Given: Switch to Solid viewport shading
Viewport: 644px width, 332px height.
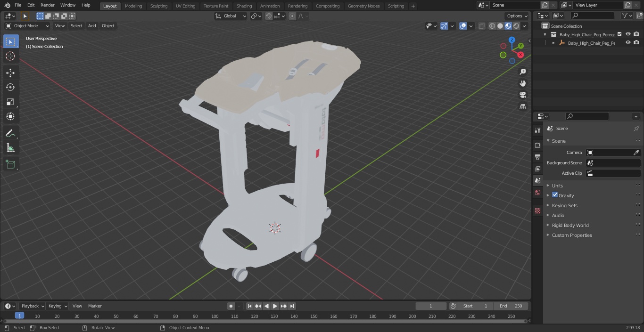Looking at the screenshot, I should (x=500, y=26).
